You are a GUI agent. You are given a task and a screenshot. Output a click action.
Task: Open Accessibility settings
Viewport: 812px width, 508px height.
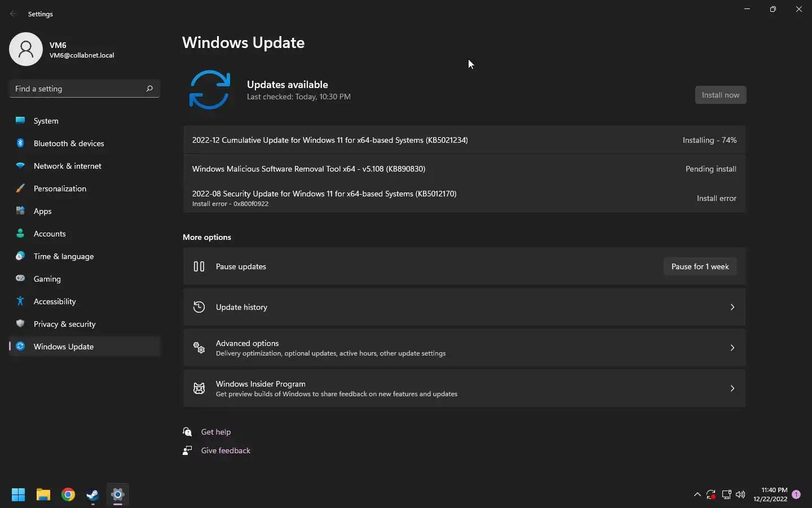[85, 301]
